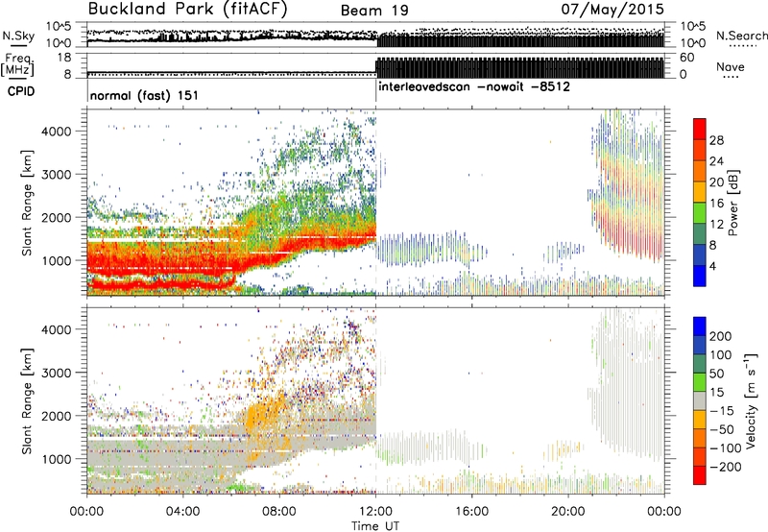Click the 'N.Search' legend label
The width and height of the screenshot is (768, 532).
(741, 36)
